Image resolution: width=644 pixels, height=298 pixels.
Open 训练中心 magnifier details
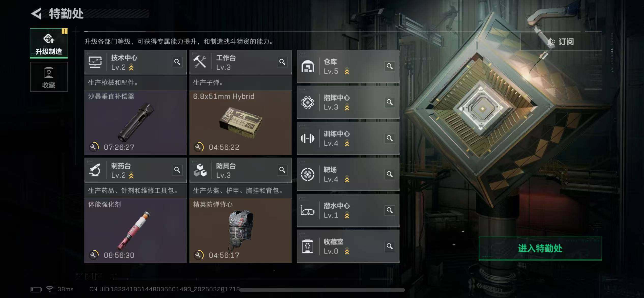(x=390, y=138)
